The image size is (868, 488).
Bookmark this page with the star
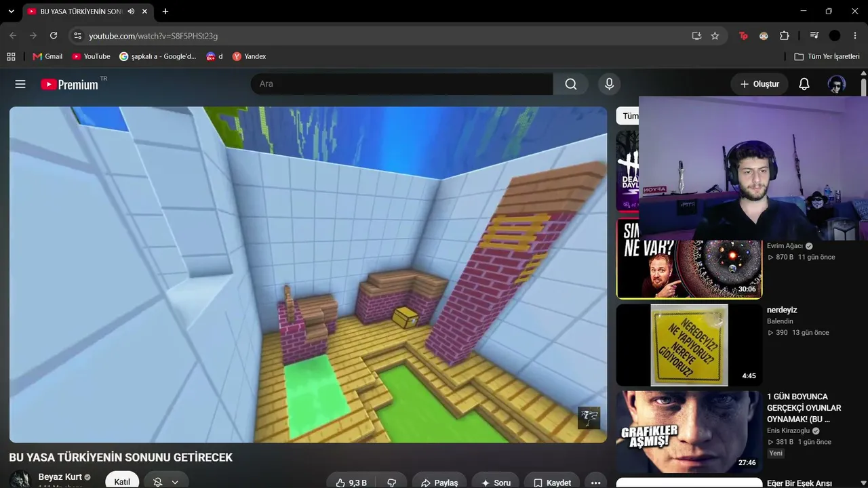pos(715,35)
